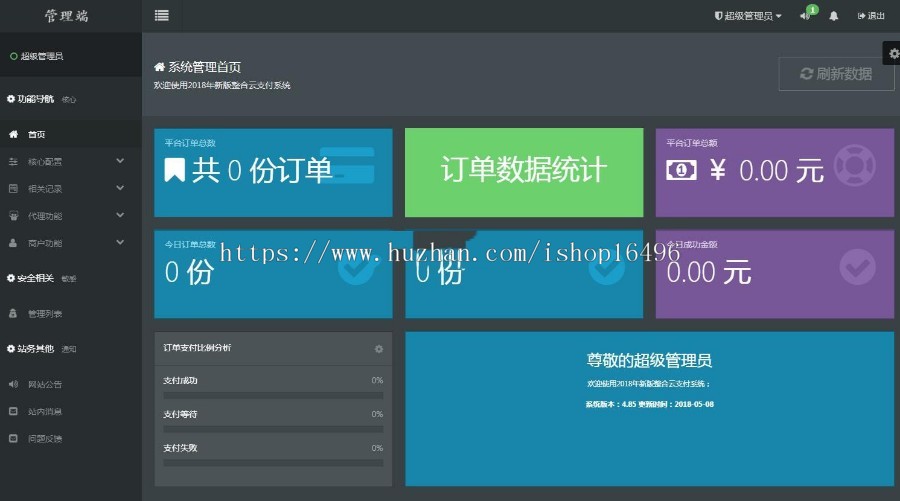Click the 站务其他 section header gear icon
Screen dimensions: 900x501
(x=11, y=348)
